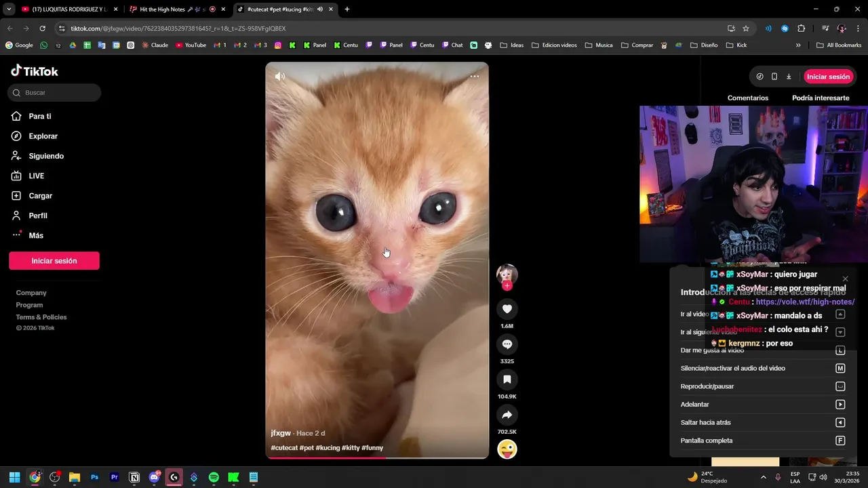Follow jfxgw using the plus avatar button

pos(507,285)
